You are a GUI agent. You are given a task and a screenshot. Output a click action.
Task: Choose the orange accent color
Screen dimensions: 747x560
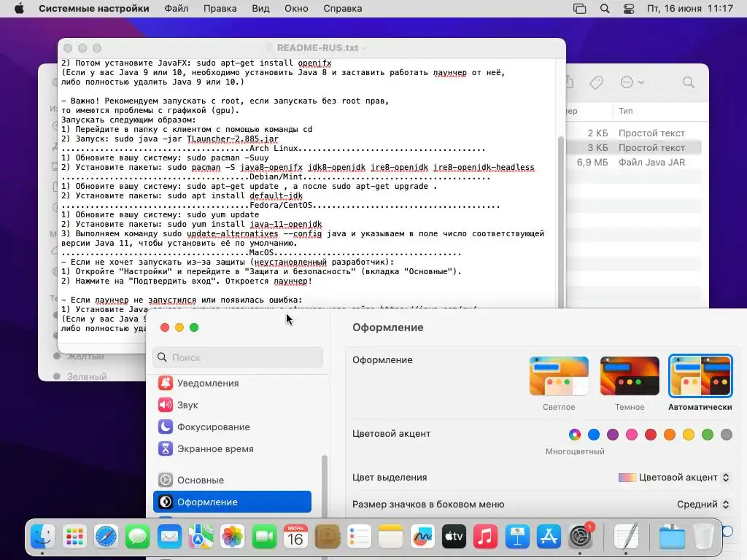[670, 435]
